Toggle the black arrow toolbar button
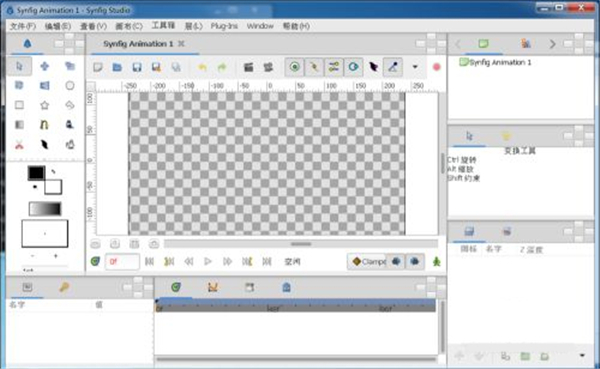Viewport: 600px width, 369px height. 373,67
